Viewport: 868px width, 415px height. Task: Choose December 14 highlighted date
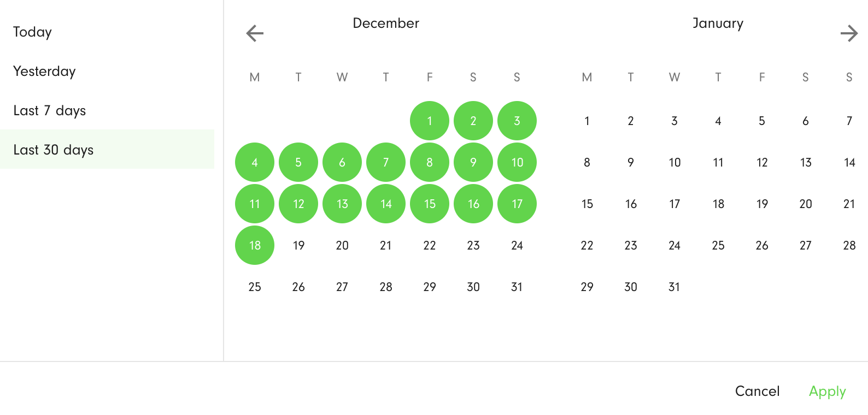pyautogui.click(x=386, y=204)
